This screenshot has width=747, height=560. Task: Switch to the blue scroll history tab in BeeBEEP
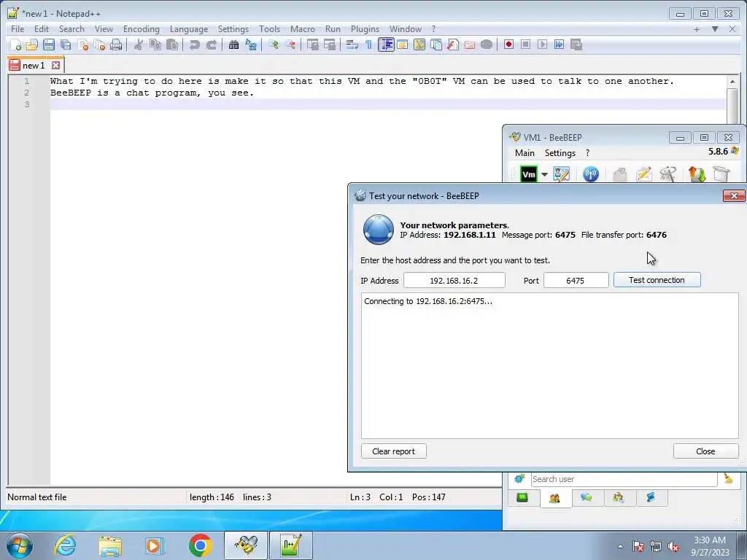pyautogui.click(x=651, y=498)
